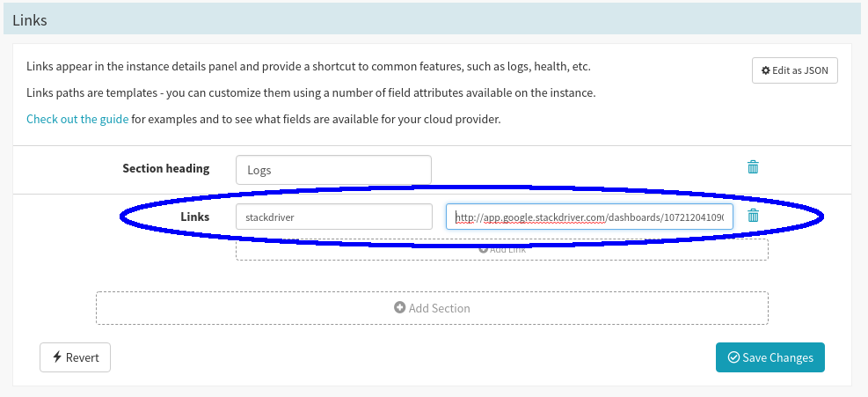Click the lightning bolt icon on Revert

pyautogui.click(x=57, y=357)
